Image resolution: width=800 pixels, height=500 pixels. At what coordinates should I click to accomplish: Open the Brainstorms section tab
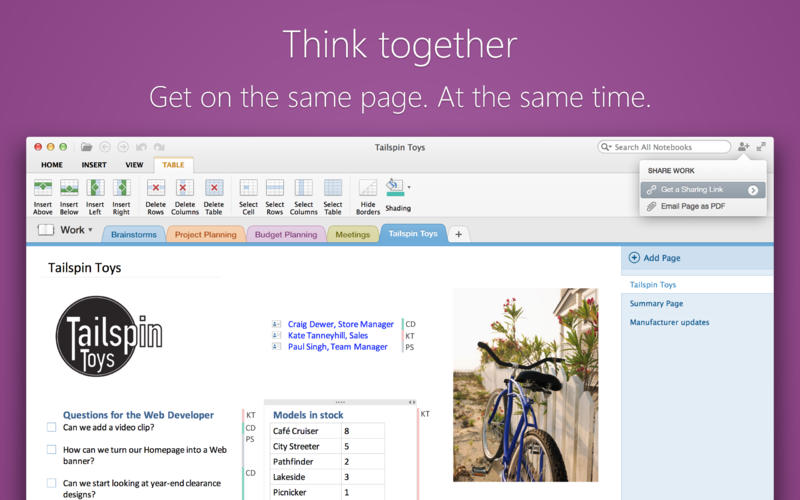pos(134,235)
